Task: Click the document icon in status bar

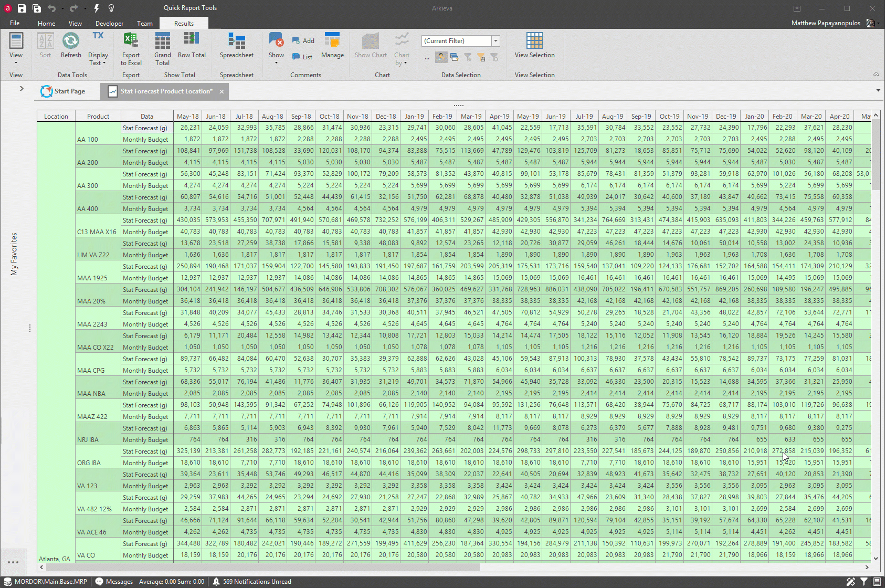Action: pos(877,581)
